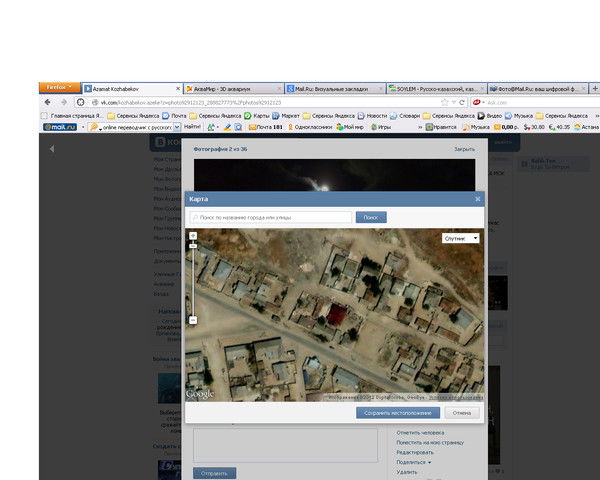
Task: Click the Google logo on the map
Action: coord(200,394)
